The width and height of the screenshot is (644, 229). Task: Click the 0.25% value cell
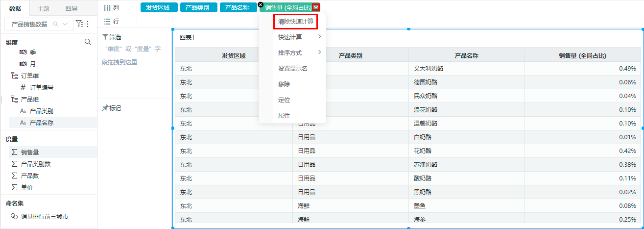pos(583,220)
